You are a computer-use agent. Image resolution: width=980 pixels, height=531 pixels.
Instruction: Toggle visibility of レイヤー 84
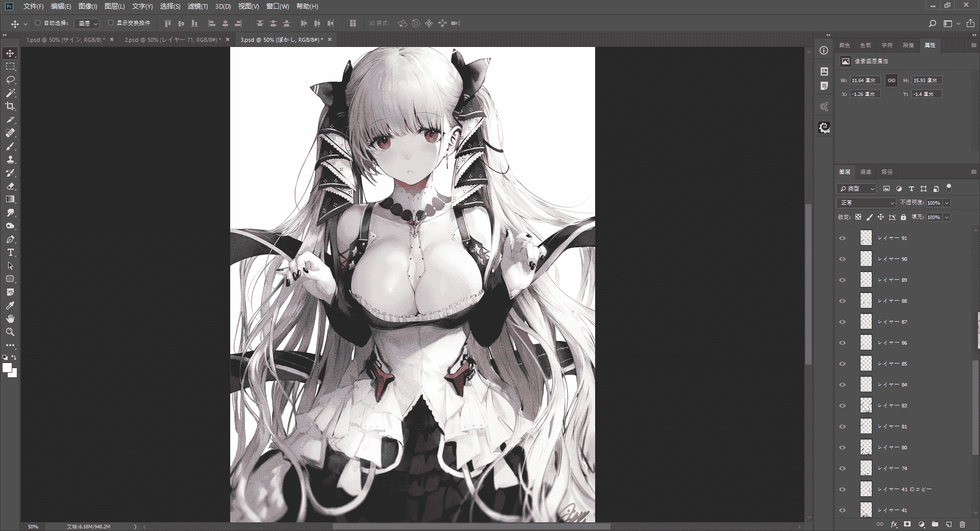pos(843,385)
